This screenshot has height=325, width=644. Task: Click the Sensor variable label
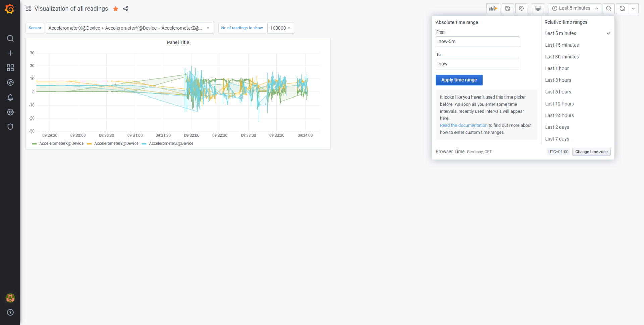35,28
